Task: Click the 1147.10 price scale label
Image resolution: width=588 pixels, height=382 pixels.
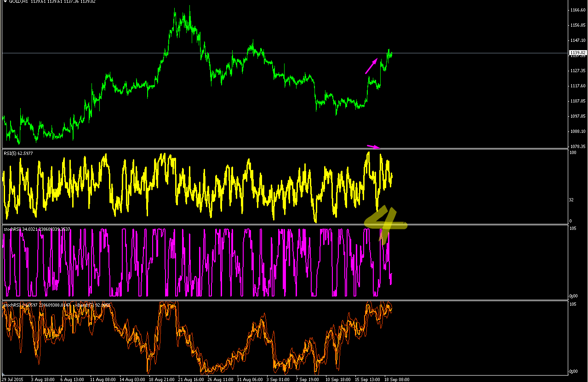Action: [x=577, y=40]
